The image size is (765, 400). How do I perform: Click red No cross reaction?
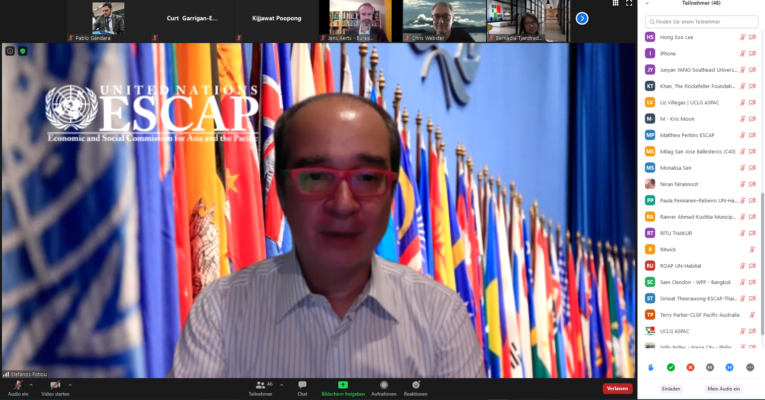tap(690, 367)
